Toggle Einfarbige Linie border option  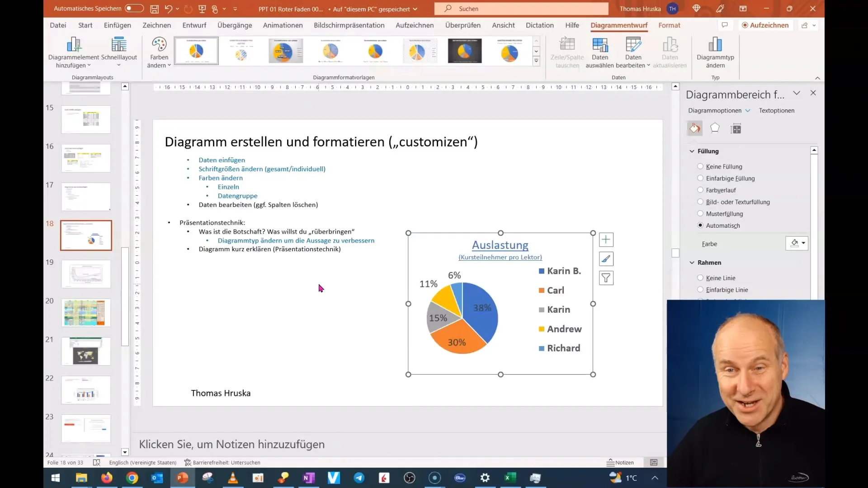tap(701, 290)
